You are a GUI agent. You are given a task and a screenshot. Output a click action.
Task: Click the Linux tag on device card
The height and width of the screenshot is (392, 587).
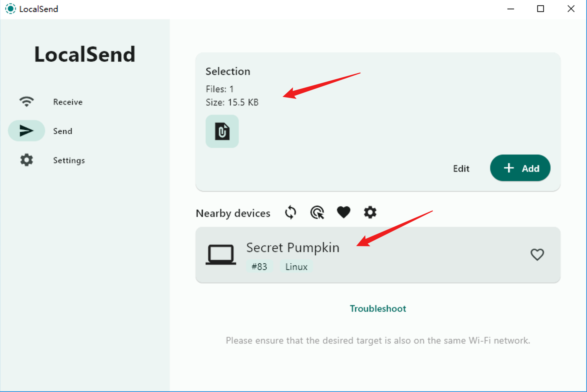point(296,267)
